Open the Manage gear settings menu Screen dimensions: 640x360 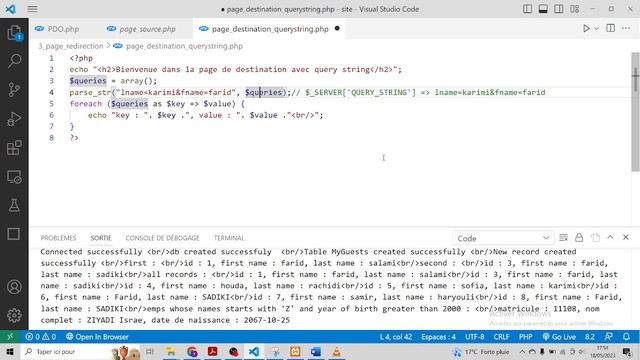pyautogui.click(x=14, y=316)
